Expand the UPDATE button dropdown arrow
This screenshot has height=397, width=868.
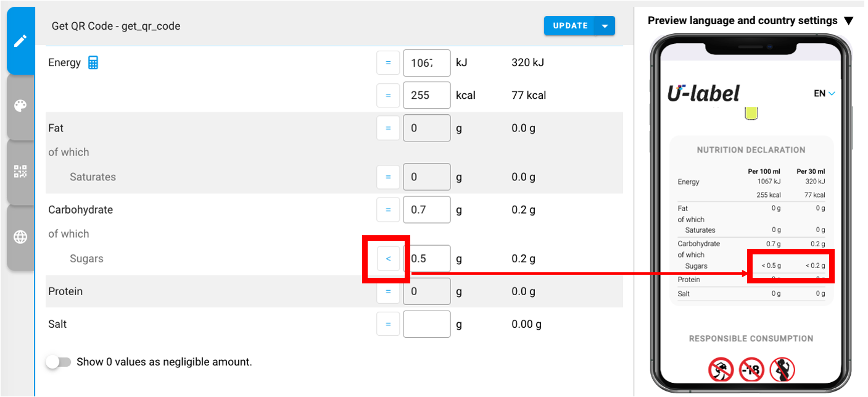tap(605, 26)
